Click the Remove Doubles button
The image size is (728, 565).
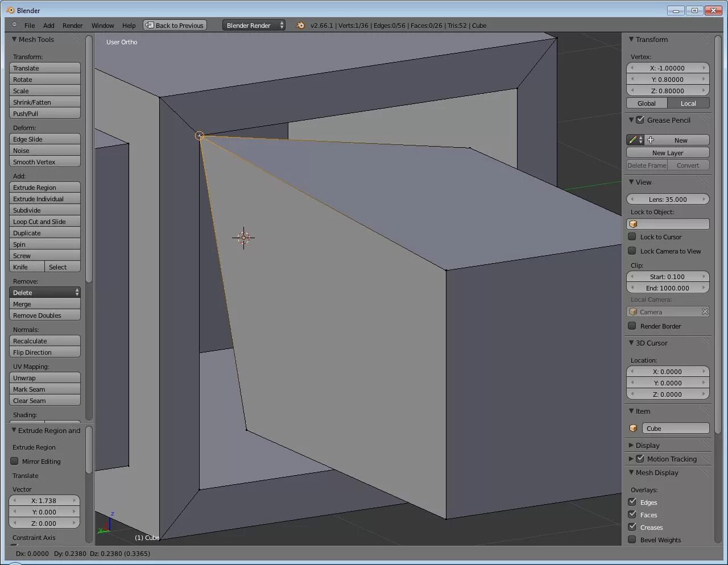click(44, 315)
